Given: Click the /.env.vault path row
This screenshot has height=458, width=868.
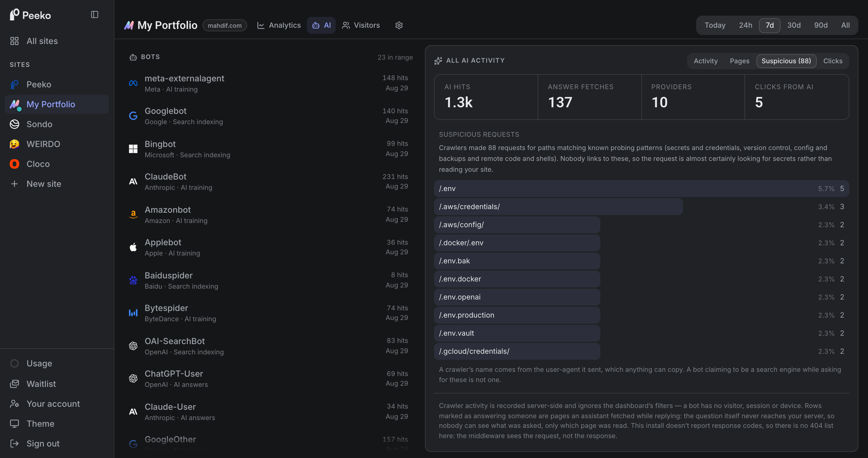Looking at the screenshot, I should (641, 333).
